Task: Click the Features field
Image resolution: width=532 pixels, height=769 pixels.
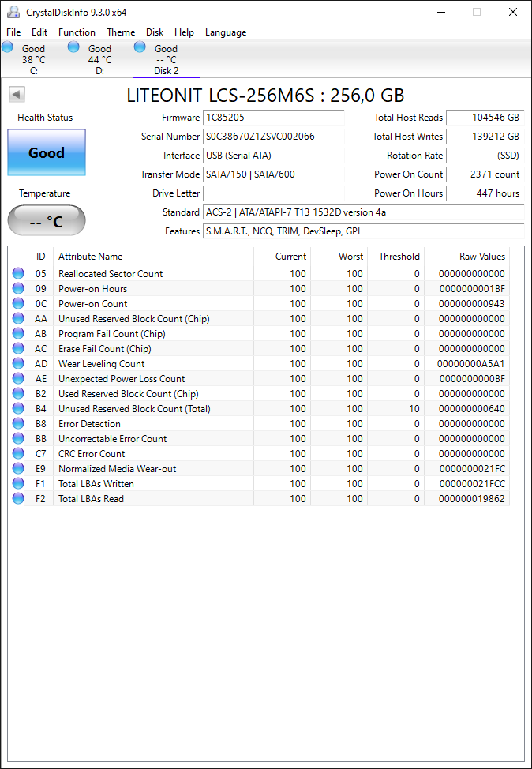Action: coord(364,231)
